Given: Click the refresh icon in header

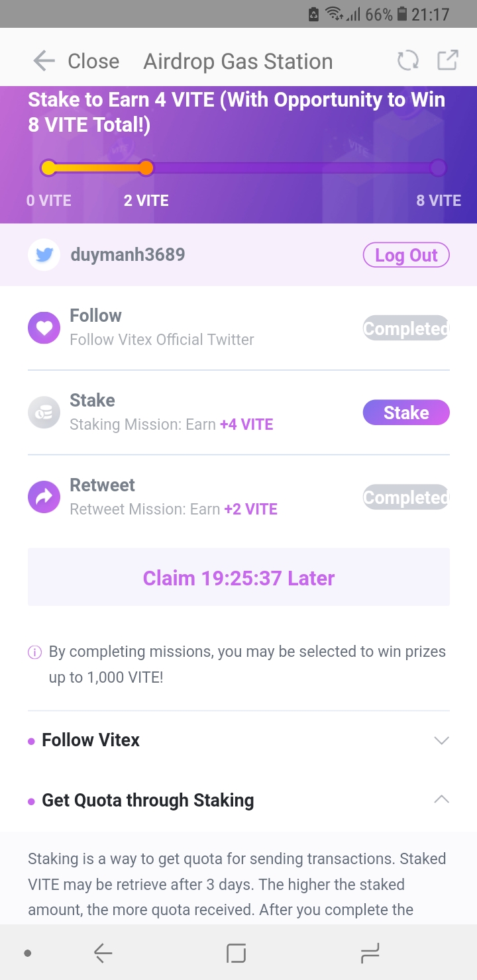Looking at the screenshot, I should [408, 61].
